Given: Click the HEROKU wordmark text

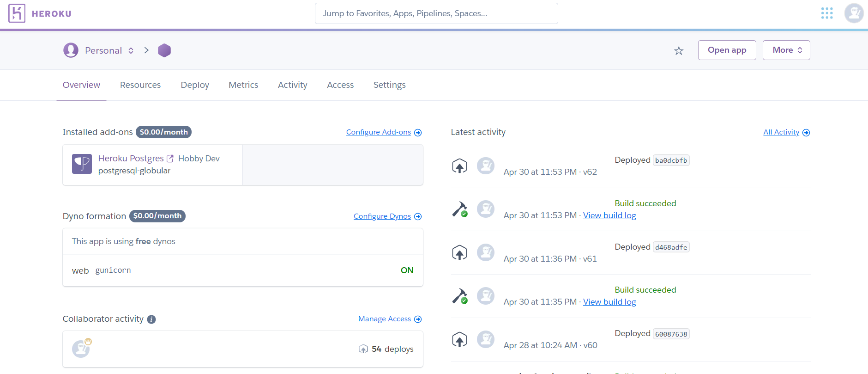Looking at the screenshot, I should click(52, 14).
